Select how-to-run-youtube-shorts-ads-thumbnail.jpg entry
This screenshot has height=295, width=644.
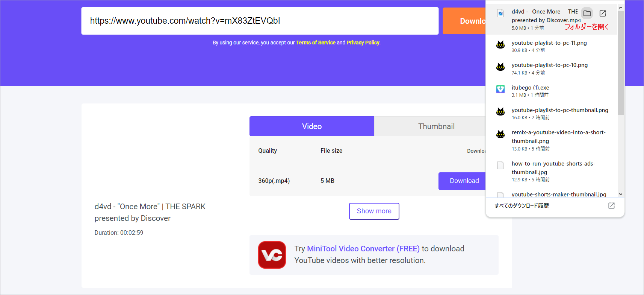point(552,171)
